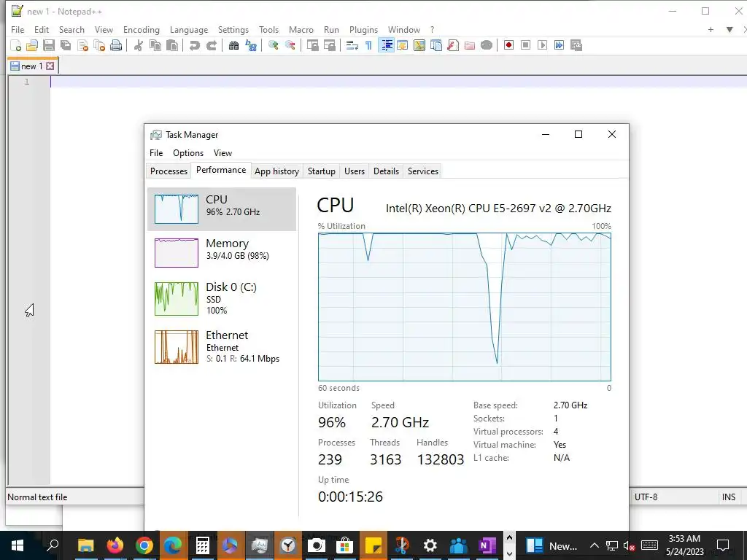Click the Copy toolbar icon
This screenshot has height=560, width=747.
(155, 45)
